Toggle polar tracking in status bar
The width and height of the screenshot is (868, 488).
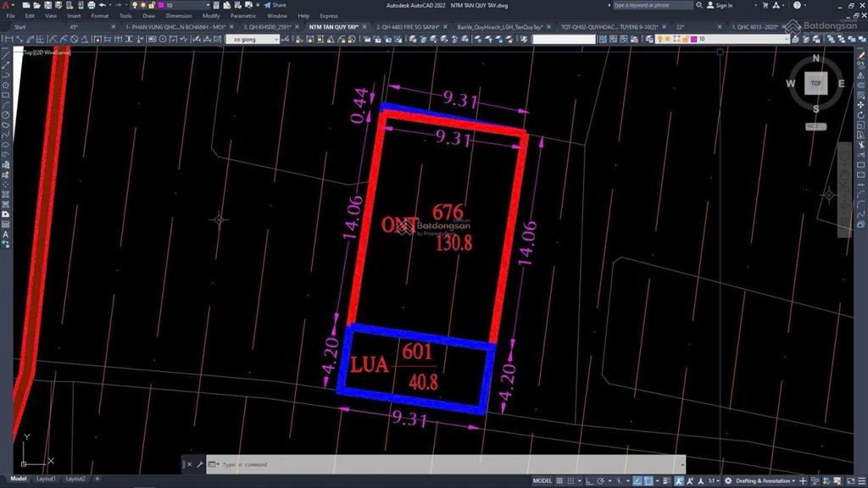pyautogui.click(x=601, y=481)
